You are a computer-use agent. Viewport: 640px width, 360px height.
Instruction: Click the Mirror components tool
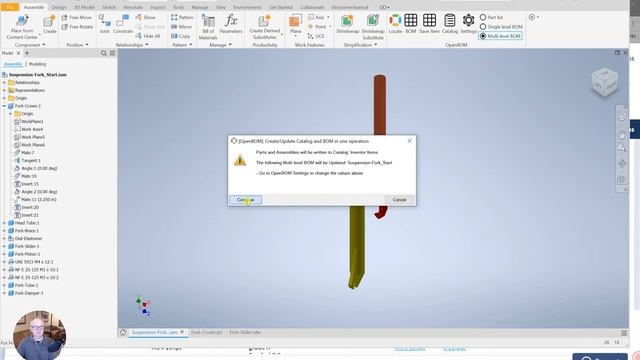tap(181, 27)
